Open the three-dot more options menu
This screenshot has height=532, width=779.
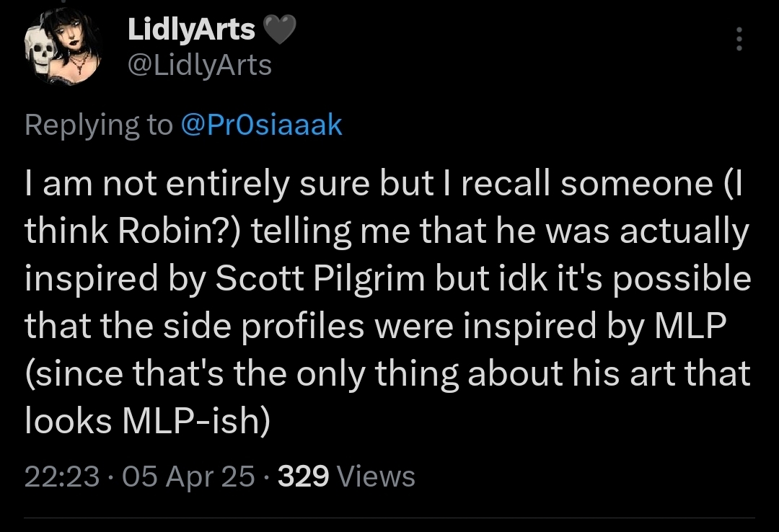pyautogui.click(x=739, y=39)
